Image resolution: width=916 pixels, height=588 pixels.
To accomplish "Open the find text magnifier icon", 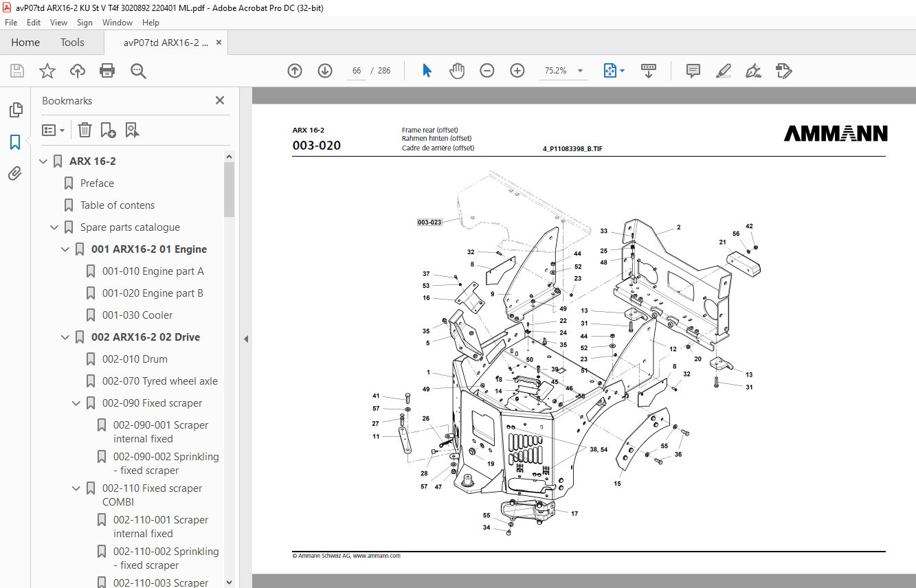I will (x=138, y=71).
